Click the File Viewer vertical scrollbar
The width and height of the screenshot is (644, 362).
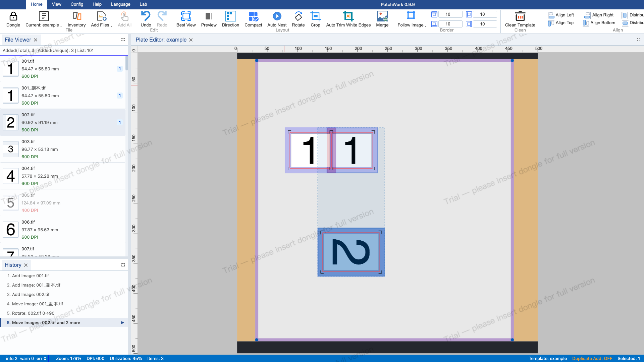[x=127, y=63]
